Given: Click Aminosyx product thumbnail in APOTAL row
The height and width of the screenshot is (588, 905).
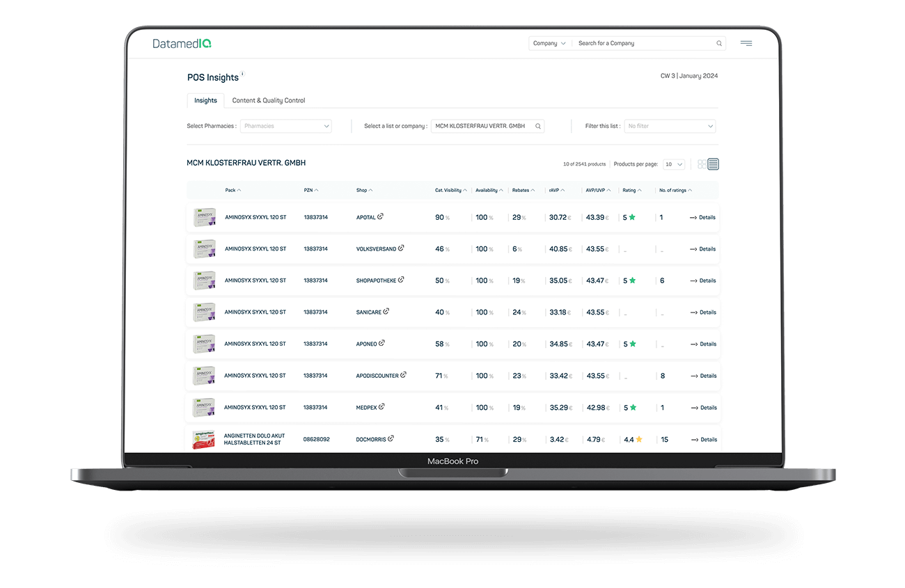Looking at the screenshot, I should click(204, 217).
